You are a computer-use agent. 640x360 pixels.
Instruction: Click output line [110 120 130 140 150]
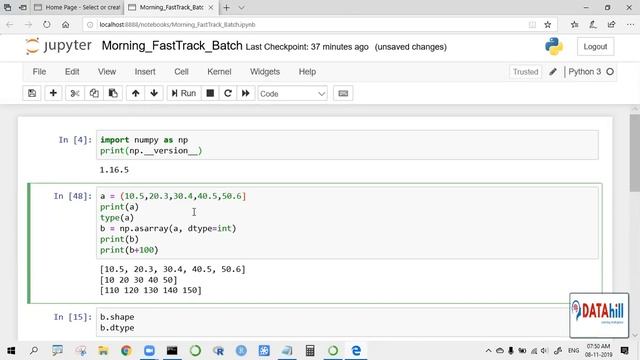pyautogui.click(x=151, y=290)
